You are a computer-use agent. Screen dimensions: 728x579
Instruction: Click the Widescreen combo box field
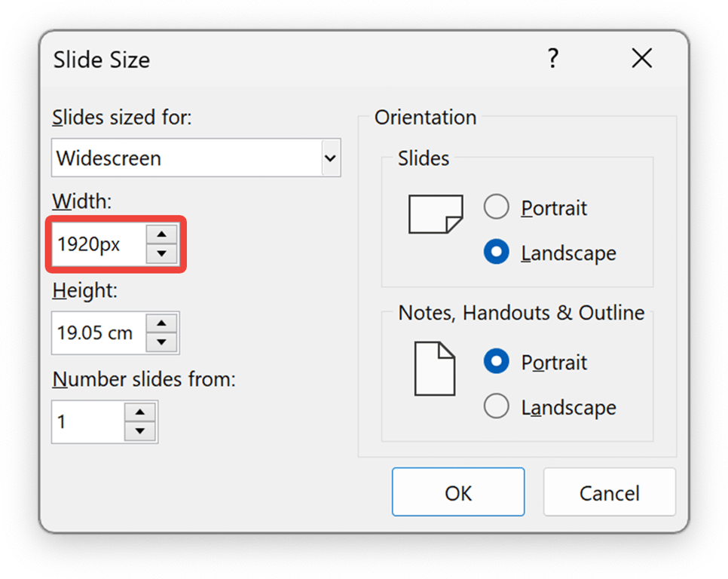click(x=186, y=158)
